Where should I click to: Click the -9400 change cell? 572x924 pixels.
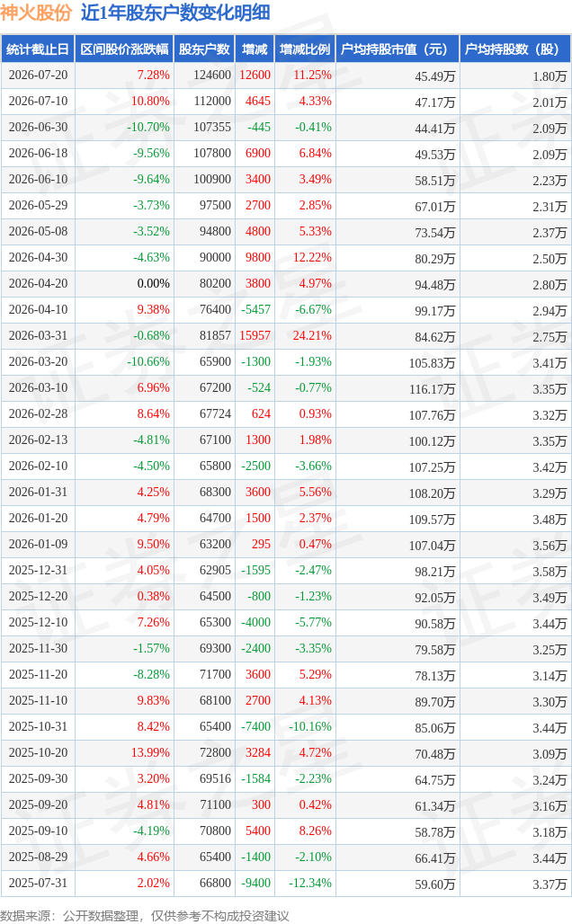(x=256, y=883)
